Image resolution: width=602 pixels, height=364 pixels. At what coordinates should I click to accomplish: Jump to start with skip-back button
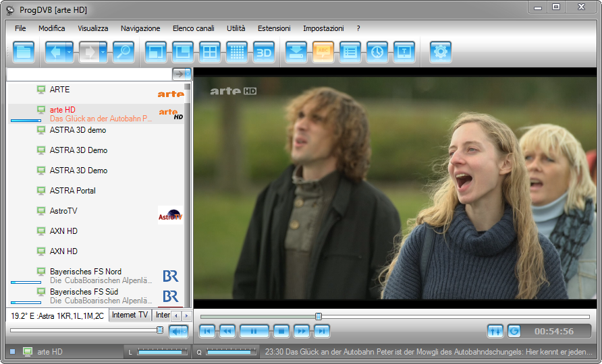[x=207, y=331]
